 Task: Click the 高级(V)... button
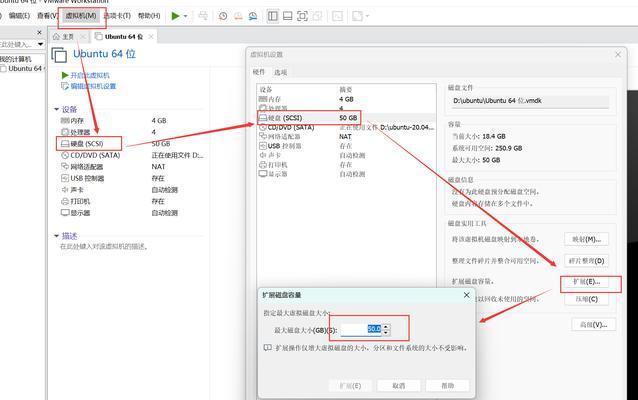[x=593, y=324]
